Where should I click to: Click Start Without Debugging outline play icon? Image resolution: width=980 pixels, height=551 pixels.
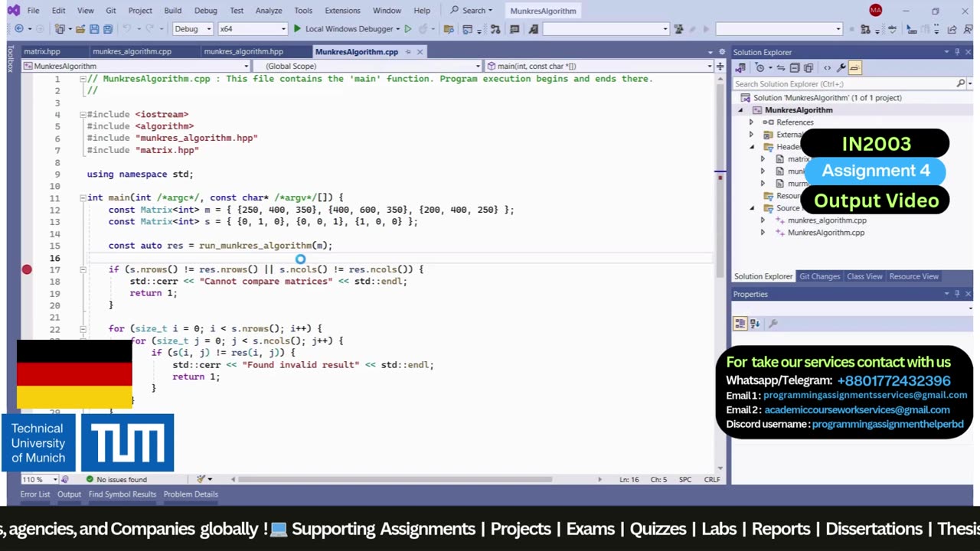pyautogui.click(x=407, y=29)
